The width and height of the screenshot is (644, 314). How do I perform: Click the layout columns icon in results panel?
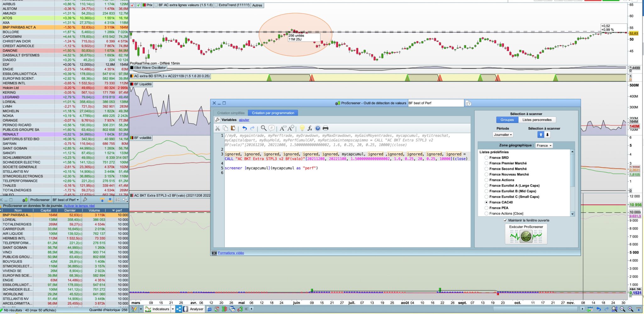(x=118, y=200)
